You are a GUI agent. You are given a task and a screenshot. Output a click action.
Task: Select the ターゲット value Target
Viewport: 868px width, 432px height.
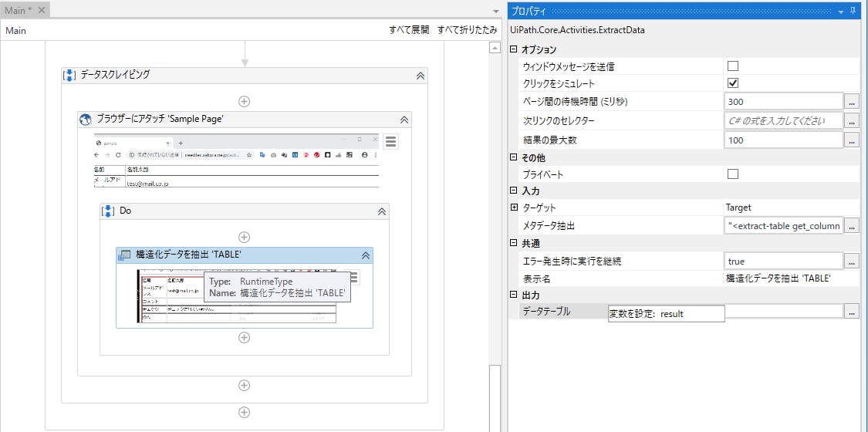738,208
